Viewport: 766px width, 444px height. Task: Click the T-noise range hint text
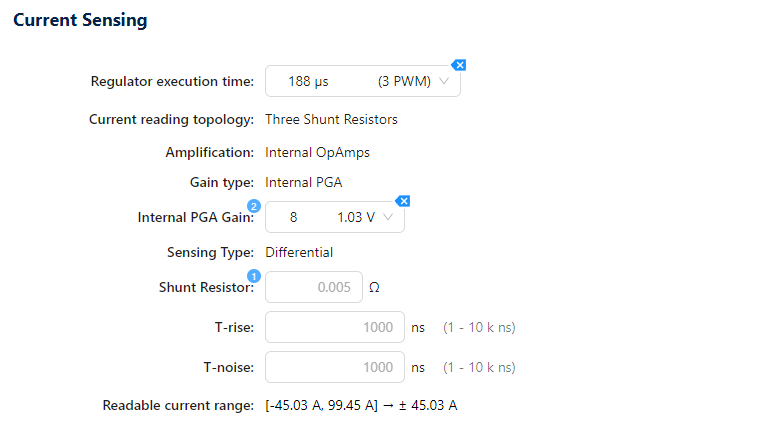473,367
